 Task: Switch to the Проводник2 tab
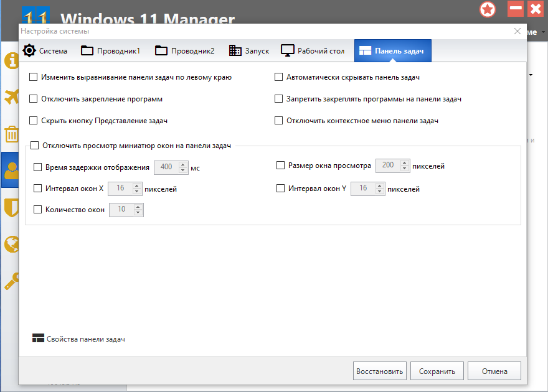click(x=184, y=51)
